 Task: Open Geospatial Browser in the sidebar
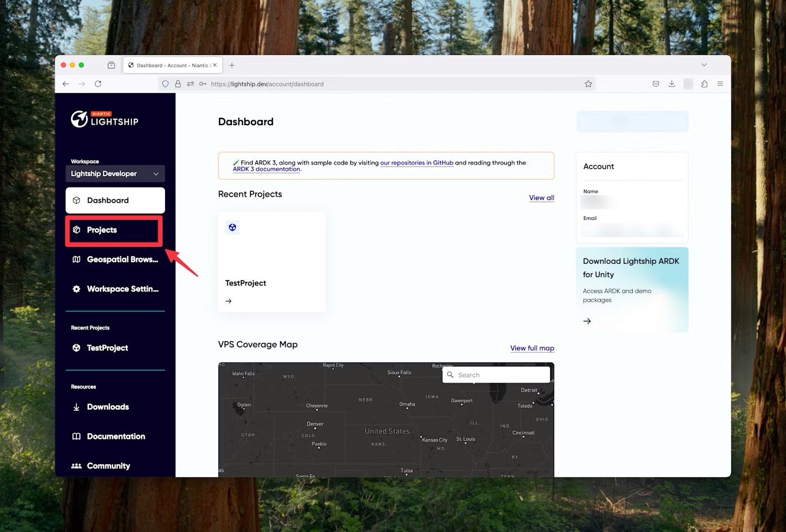[x=115, y=259]
